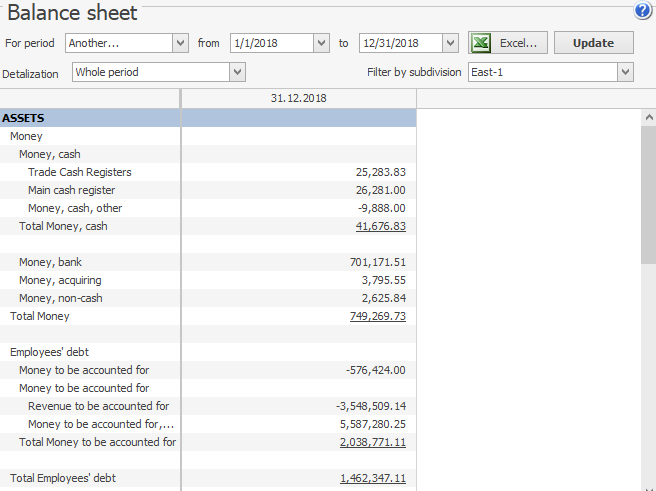656x491 pixels.
Task: Open the help question mark icon
Action: click(x=642, y=11)
